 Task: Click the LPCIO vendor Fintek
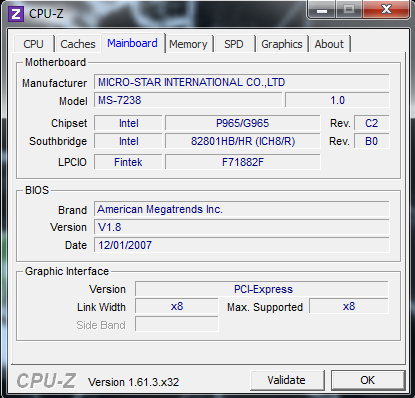point(128,162)
